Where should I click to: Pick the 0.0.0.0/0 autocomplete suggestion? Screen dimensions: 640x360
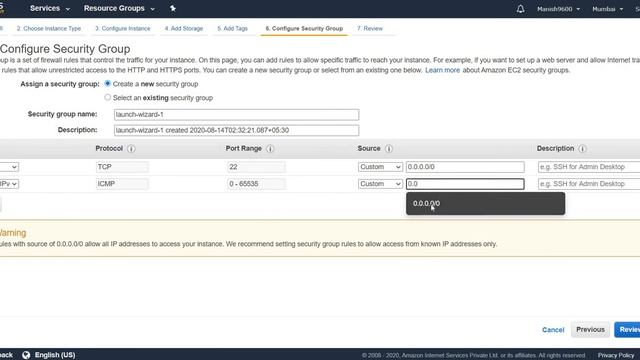click(x=485, y=203)
